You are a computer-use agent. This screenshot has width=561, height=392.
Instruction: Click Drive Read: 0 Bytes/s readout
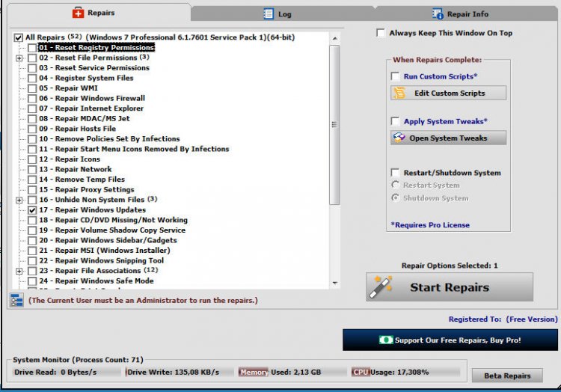[x=55, y=372]
